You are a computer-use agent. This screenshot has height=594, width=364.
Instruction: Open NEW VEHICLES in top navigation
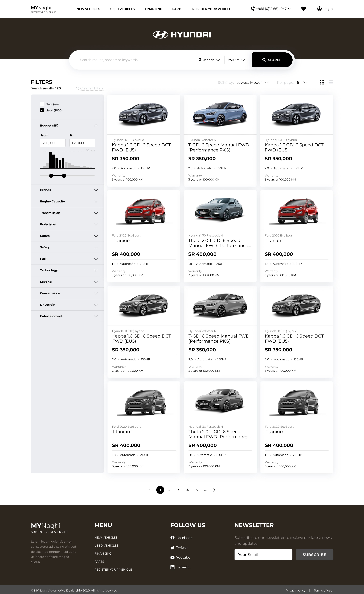tap(88, 9)
